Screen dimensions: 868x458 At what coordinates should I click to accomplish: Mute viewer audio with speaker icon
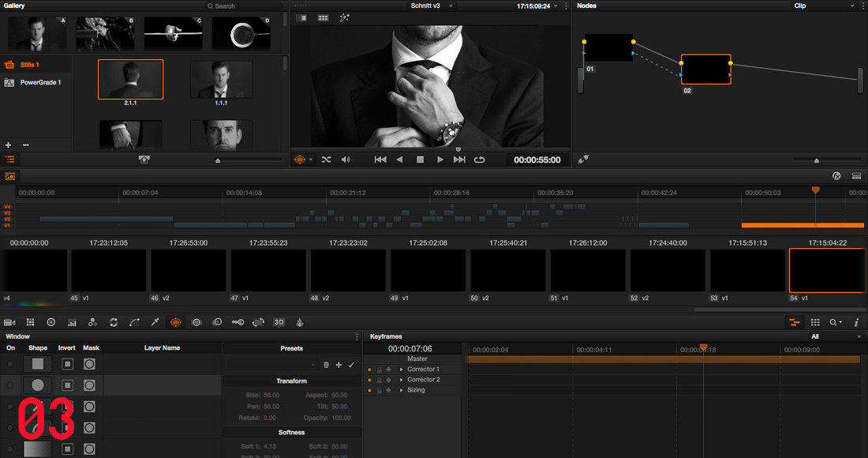(346, 160)
